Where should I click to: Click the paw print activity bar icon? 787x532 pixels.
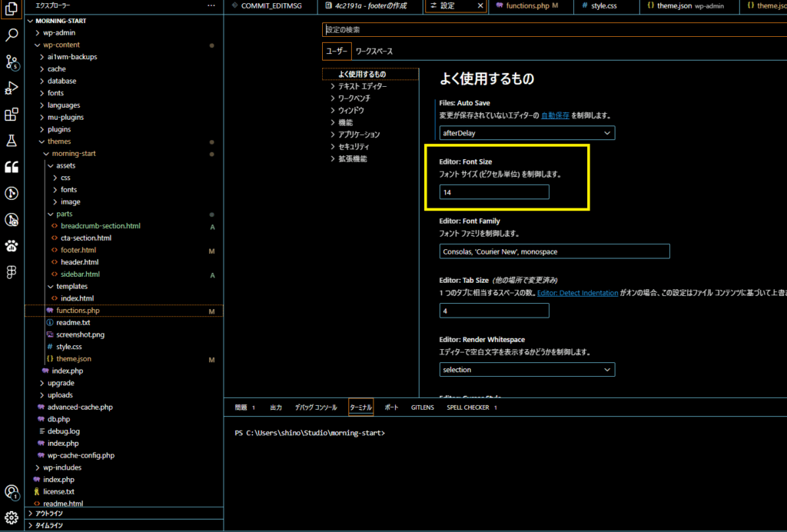[12, 246]
